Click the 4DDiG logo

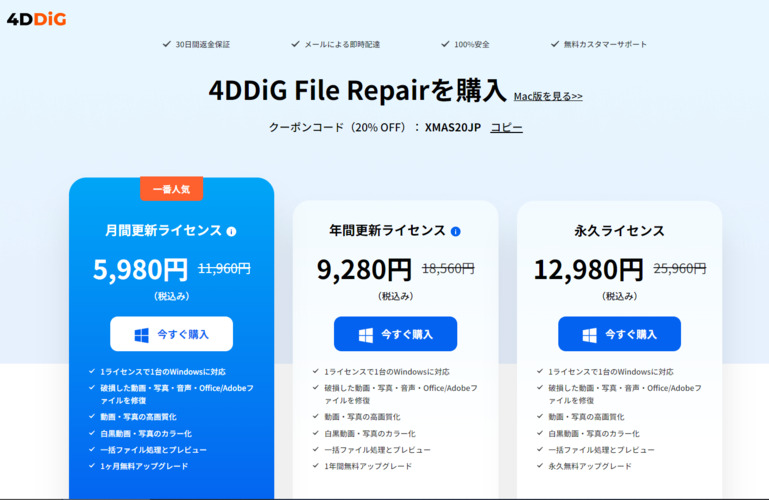36,19
